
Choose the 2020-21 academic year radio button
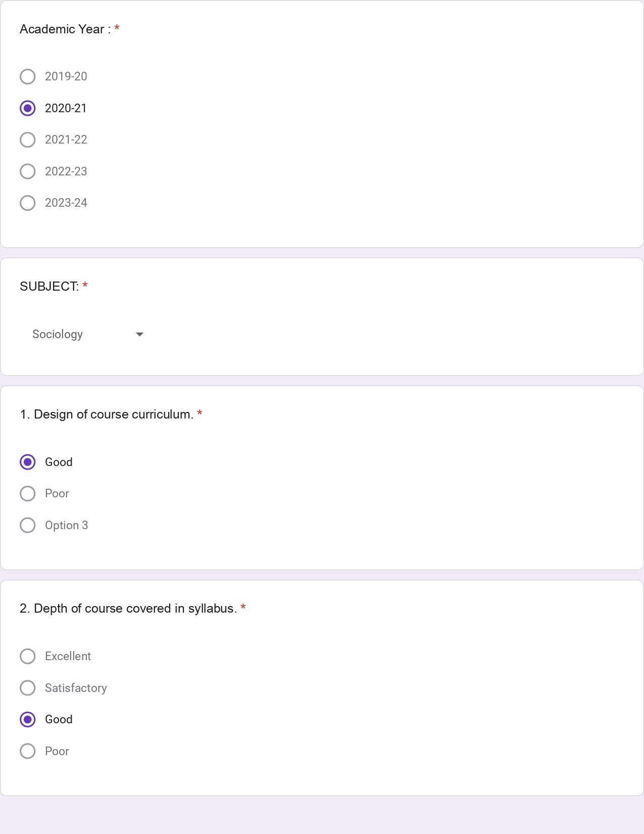pyautogui.click(x=28, y=108)
